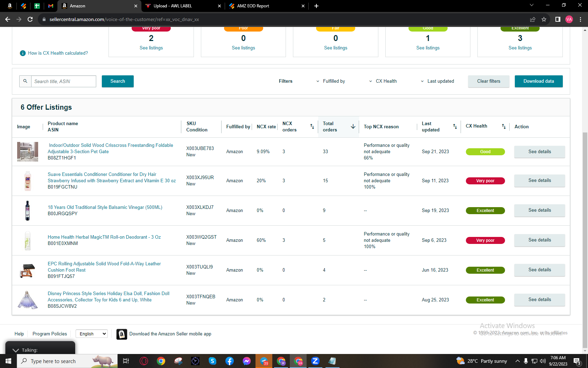Open Windows Start menu
The width and height of the screenshot is (588, 368).
click(8, 361)
